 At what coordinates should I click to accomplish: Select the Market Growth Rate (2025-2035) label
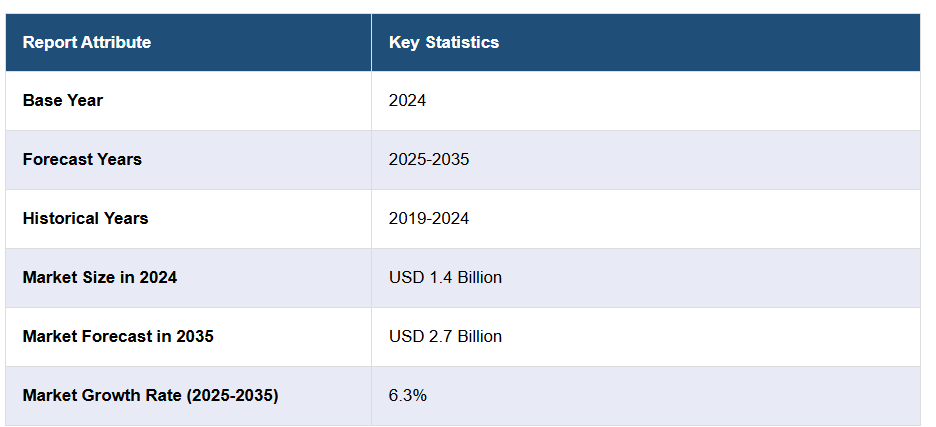(x=150, y=395)
